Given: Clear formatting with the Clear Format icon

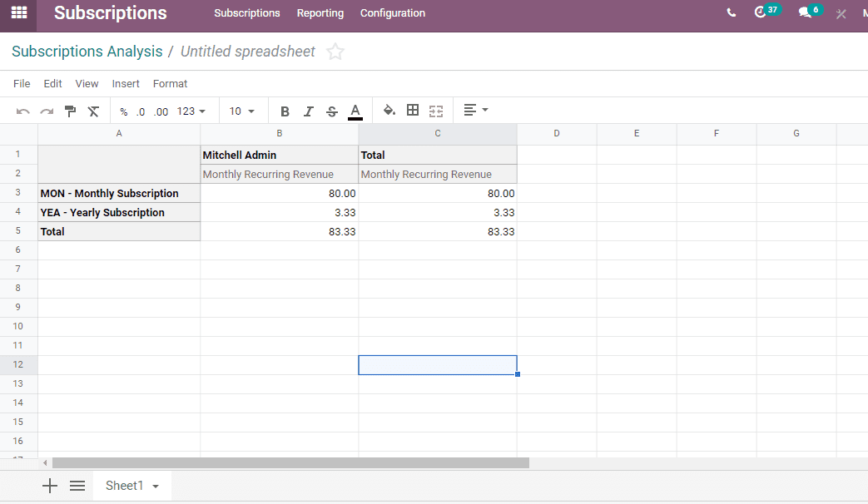Looking at the screenshot, I should click(x=93, y=110).
